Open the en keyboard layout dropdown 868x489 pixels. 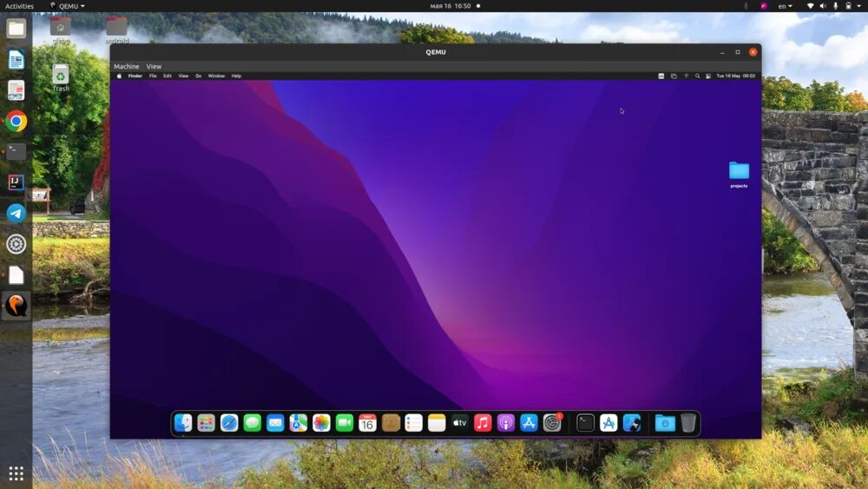click(x=785, y=6)
